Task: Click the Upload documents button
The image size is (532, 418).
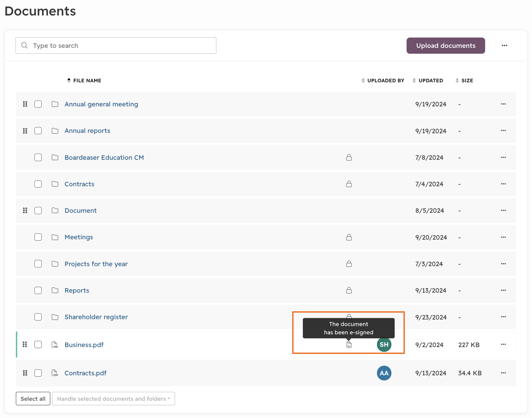Action: coord(446,45)
